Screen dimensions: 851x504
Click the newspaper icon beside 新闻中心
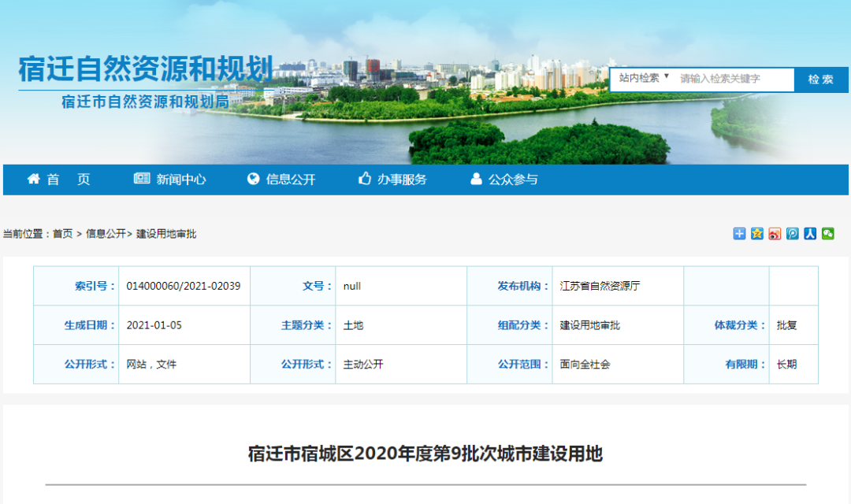click(142, 179)
